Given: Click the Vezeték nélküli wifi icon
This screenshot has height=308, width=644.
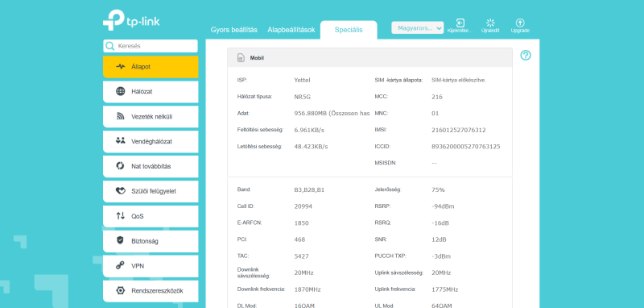Looking at the screenshot, I should (120, 116).
